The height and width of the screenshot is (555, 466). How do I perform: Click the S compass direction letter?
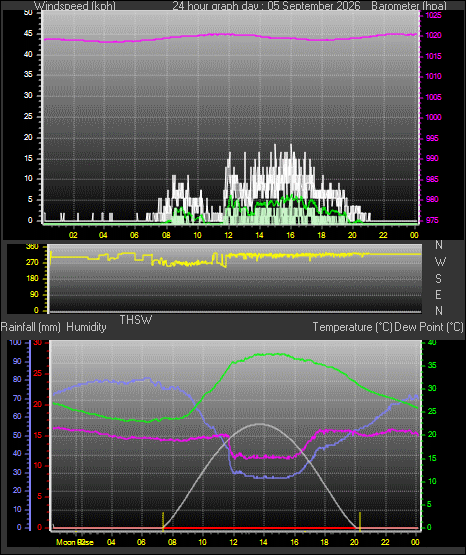[x=438, y=279]
